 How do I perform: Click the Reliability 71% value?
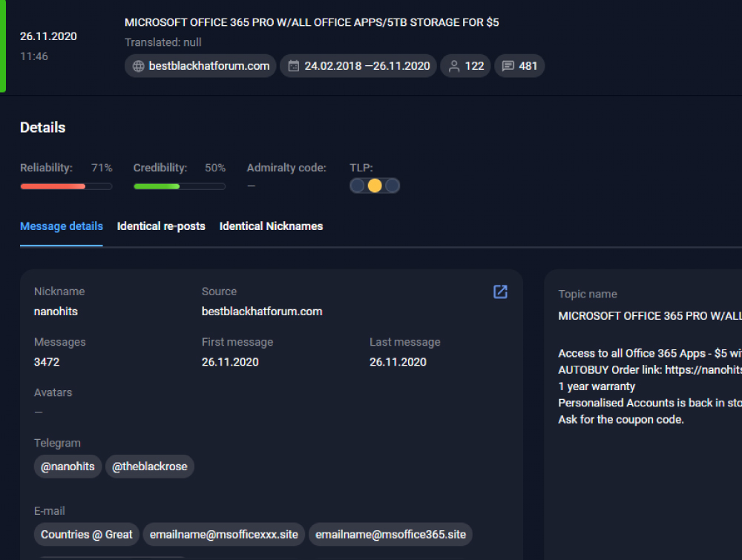[102, 168]
